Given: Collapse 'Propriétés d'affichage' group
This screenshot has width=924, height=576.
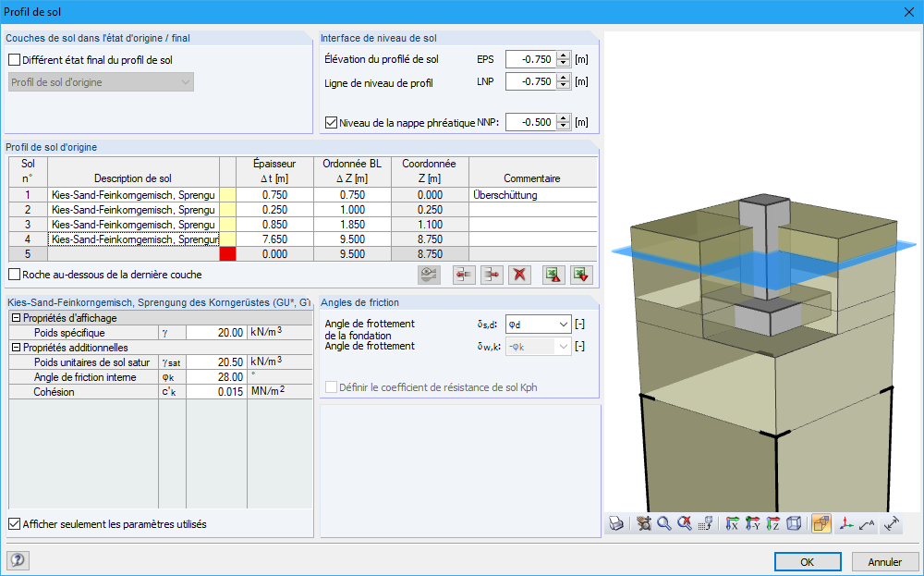Looking at the screenshot, I should 16,318.
